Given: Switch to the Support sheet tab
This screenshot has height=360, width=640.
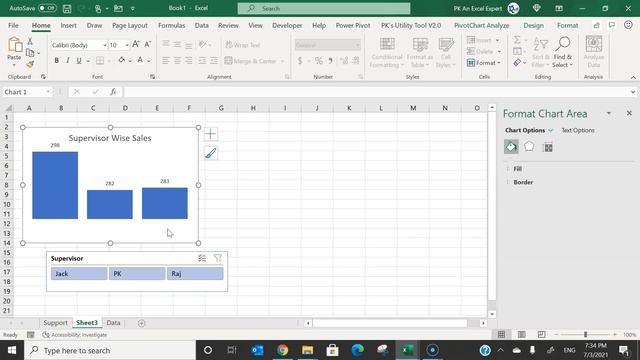Looking at the screenshot, I should (x=55, y=323).
